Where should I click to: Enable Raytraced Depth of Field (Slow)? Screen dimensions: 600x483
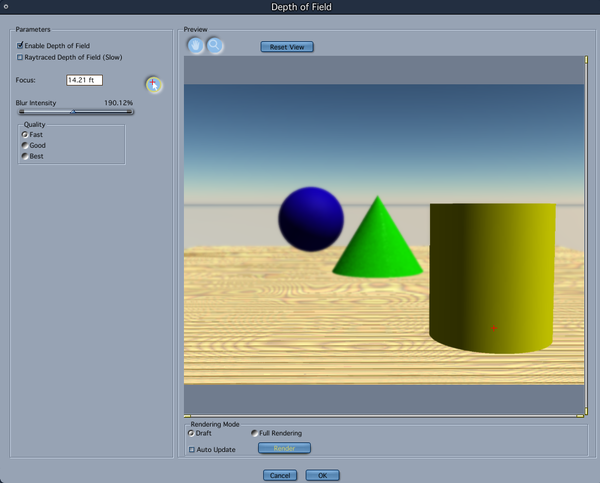coord(20,57)
